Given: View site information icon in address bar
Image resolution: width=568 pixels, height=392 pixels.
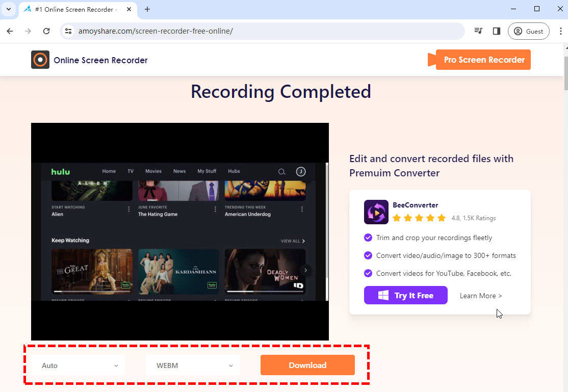Looking at the screenshot, I should coord(68,31).
